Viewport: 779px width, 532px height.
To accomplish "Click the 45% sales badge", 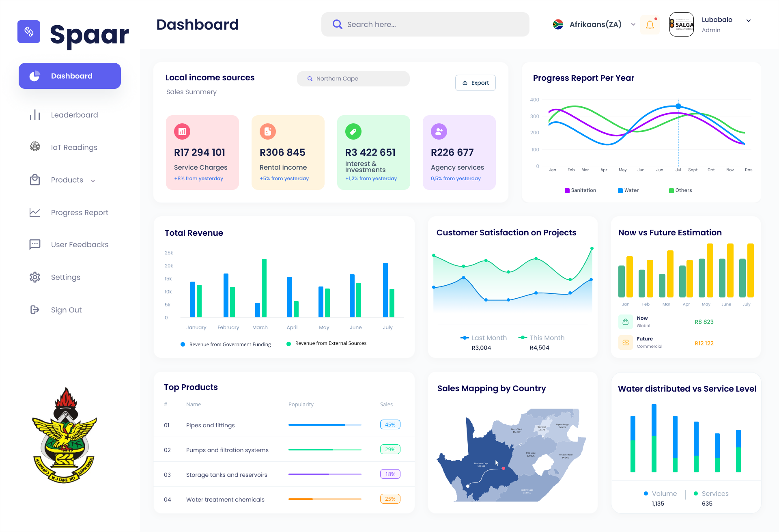I will pos(390,424).
